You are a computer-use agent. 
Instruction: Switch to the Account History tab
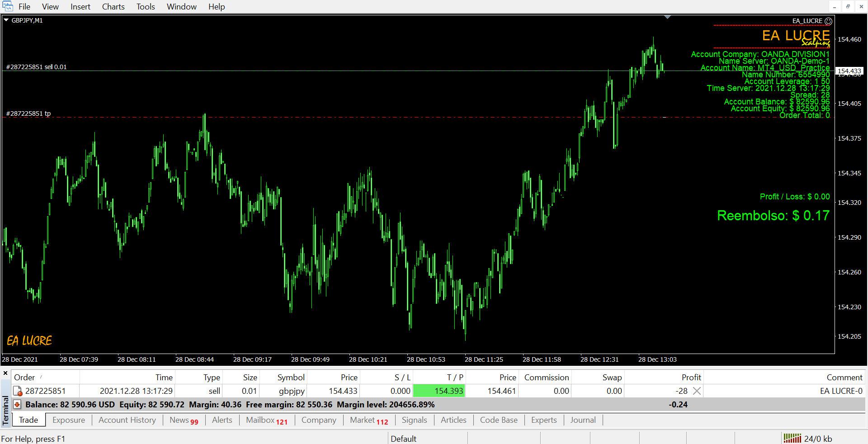tap(127, 420)
